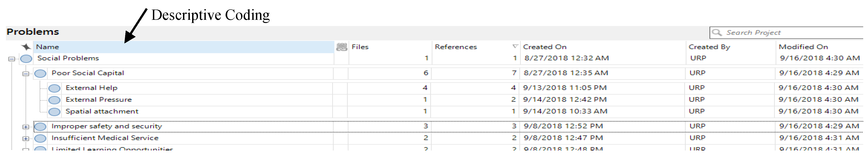Click the codebook icon beside Files column

tap(342, 47)
